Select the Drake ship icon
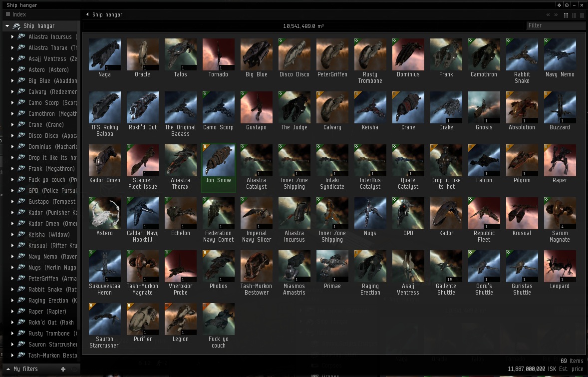This screenshot has width=588, height=377. 446,107
